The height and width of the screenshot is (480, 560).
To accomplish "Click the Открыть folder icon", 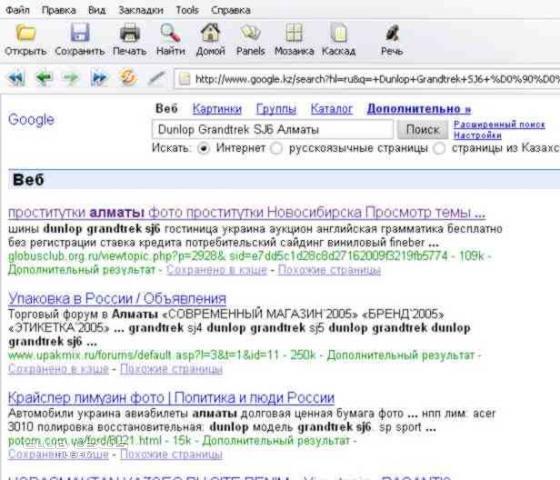I will click(x=26, y=33).
